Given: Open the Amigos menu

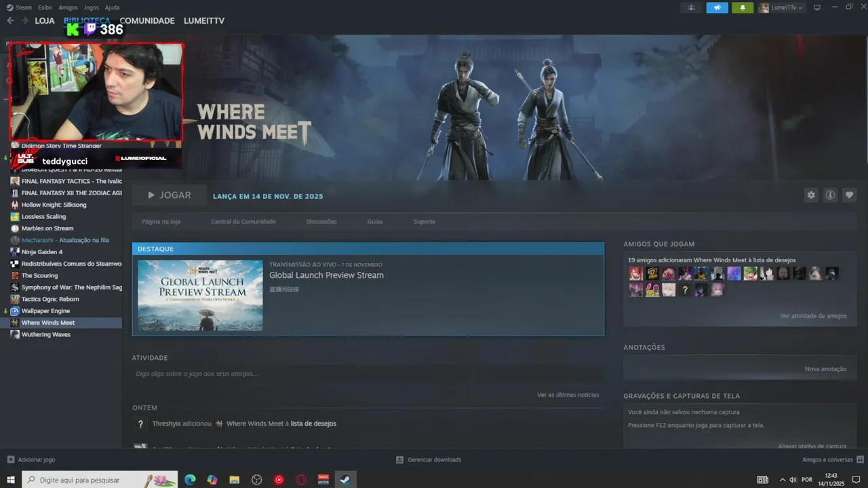Looking at the screenshot, I should (x=68, y=7).
